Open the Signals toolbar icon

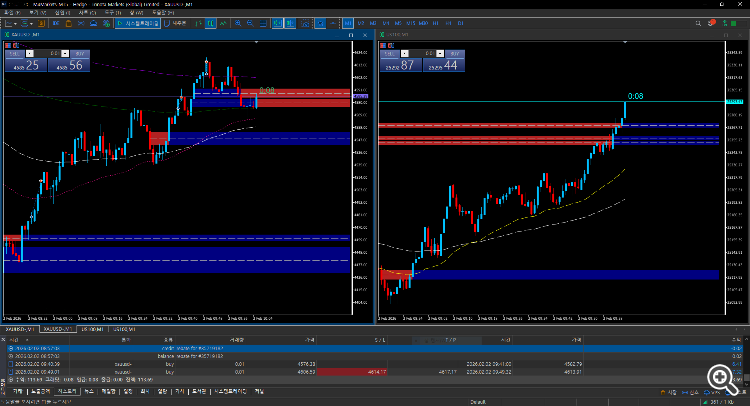[x=81, y=23]
